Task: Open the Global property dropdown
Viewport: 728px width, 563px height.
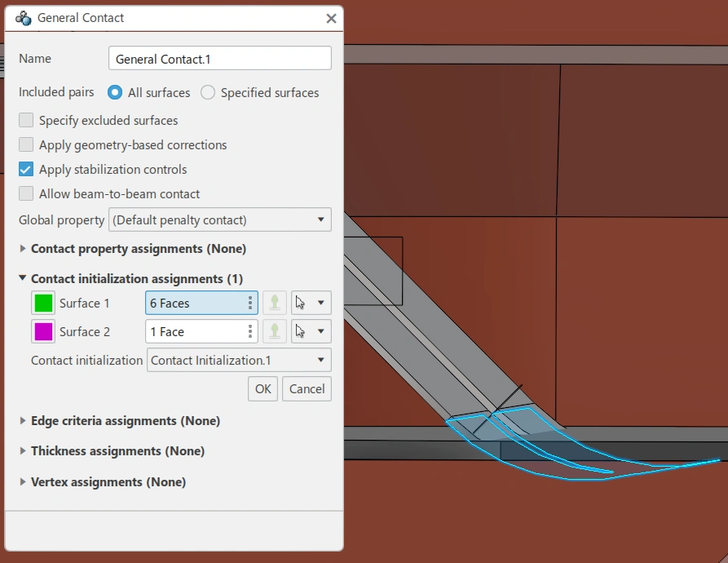Action: coord(219,219)
